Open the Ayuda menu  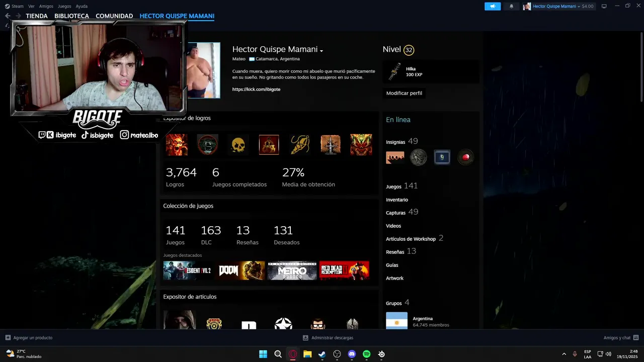tap(82, 6)
